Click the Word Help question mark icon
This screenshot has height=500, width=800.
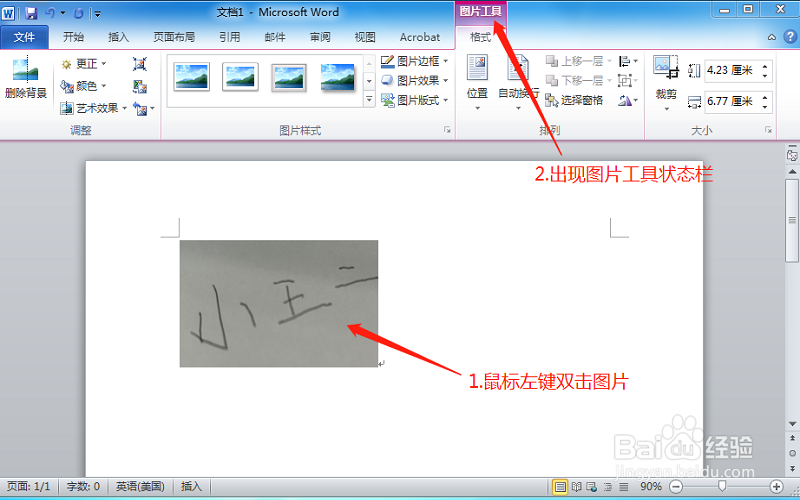[790, 37]
